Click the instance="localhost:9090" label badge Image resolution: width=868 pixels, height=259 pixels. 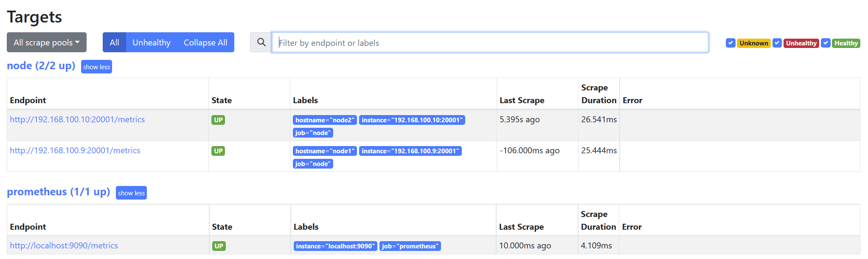pos(335,246)
